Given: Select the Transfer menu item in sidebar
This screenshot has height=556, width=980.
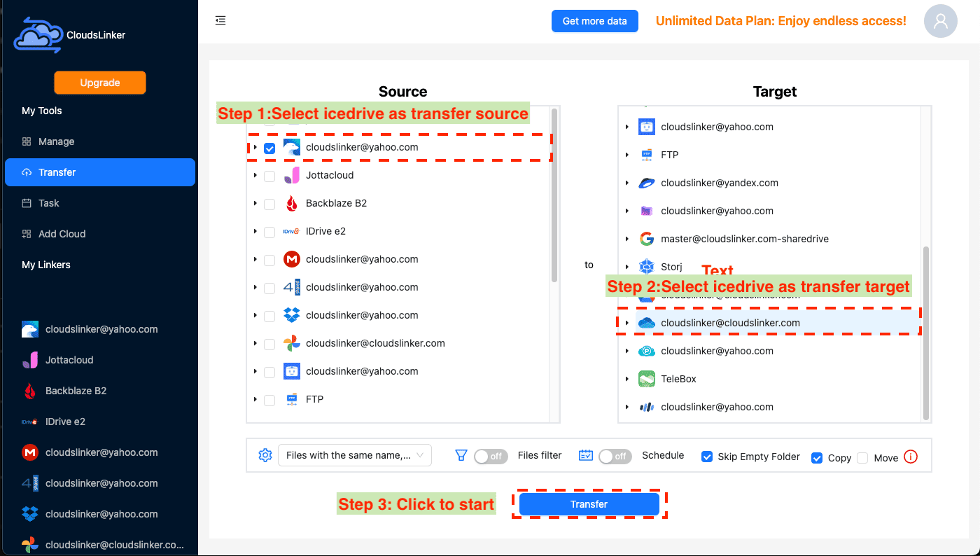Looking at the screenshot, I should [x=99, y=172].
